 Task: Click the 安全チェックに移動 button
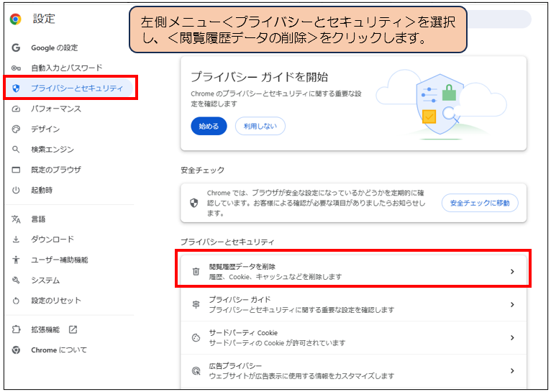point(479,203)
